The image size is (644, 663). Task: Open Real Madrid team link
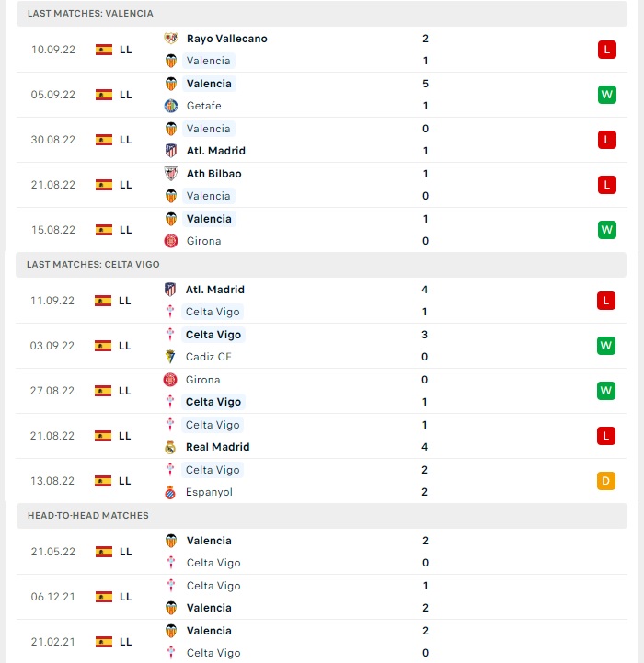coord(217,447)
